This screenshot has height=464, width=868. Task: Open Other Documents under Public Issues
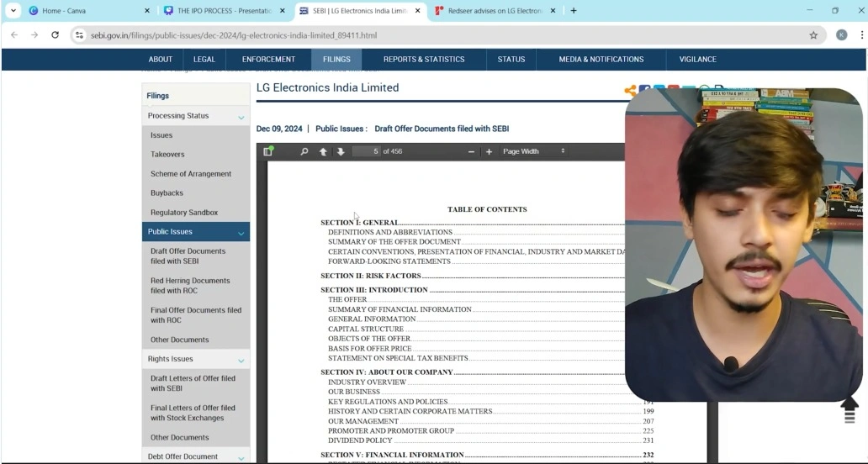tap(179, 340)
